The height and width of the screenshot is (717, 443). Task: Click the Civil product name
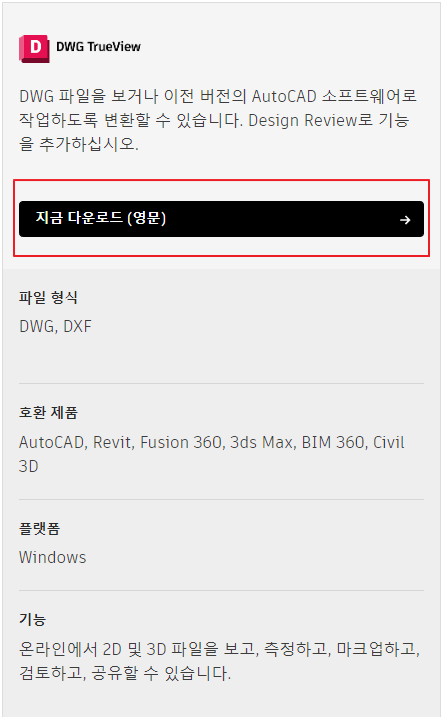pos(389,443)
